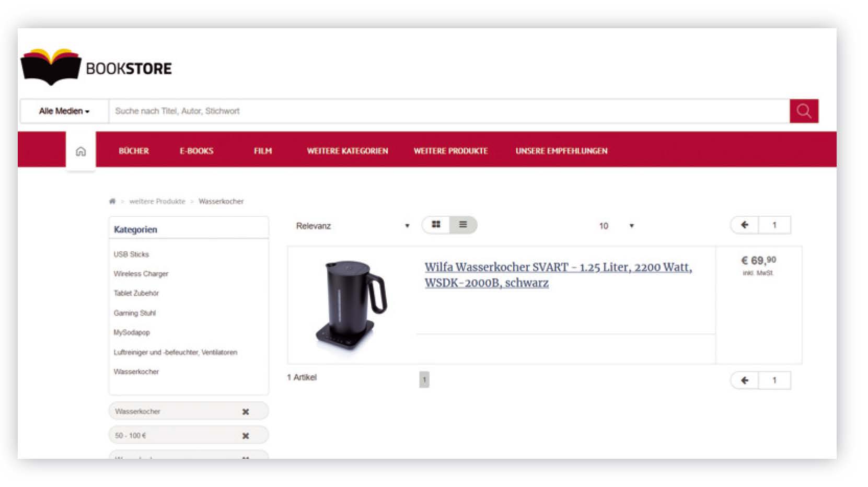Open the Wilfa Wasserkocher SVART product link

pyautogui.click(x=558, y=274)
